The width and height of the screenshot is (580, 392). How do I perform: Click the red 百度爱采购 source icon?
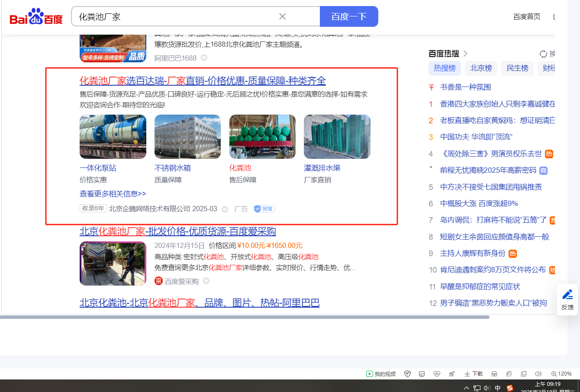coord(158,281)
